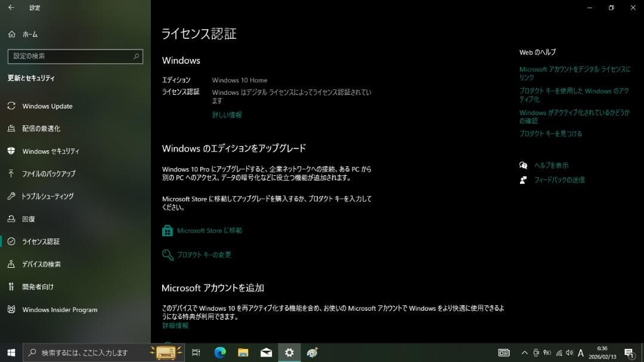Select プロダクト キーの変更
Viewport: 644px width, 362px height.
pyautogui.click(x=205, y=255)
